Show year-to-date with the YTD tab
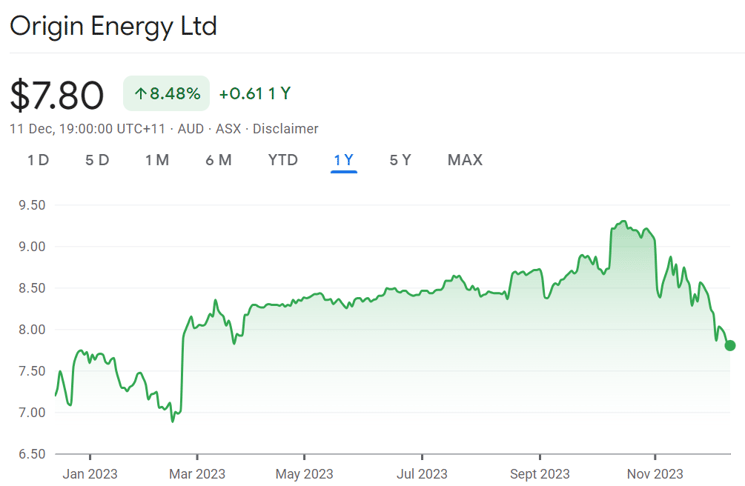745x486 pixels. [283, 160]
